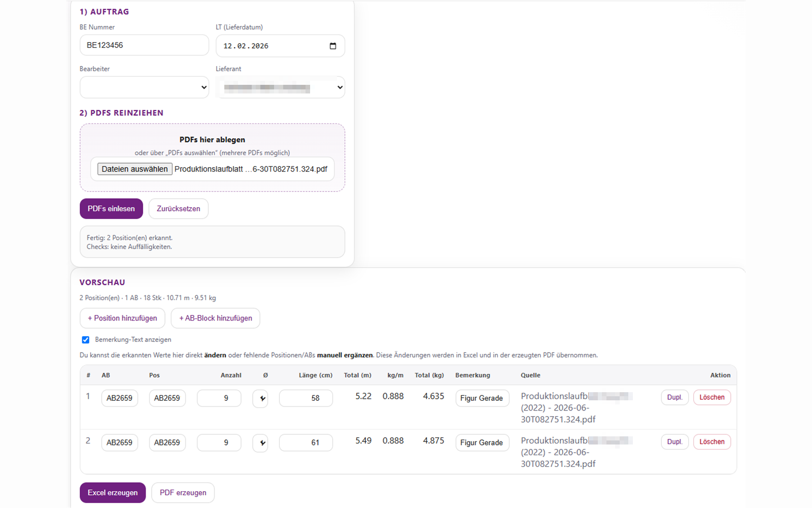
Task: Click Dateien auswählen to choose PDFs
Action: pos(134,169)
